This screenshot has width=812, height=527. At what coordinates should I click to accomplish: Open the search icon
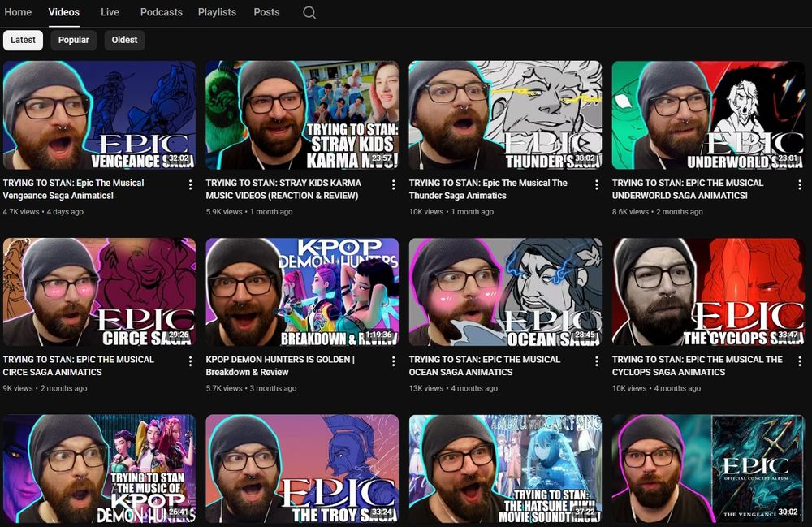click(309, 13)
